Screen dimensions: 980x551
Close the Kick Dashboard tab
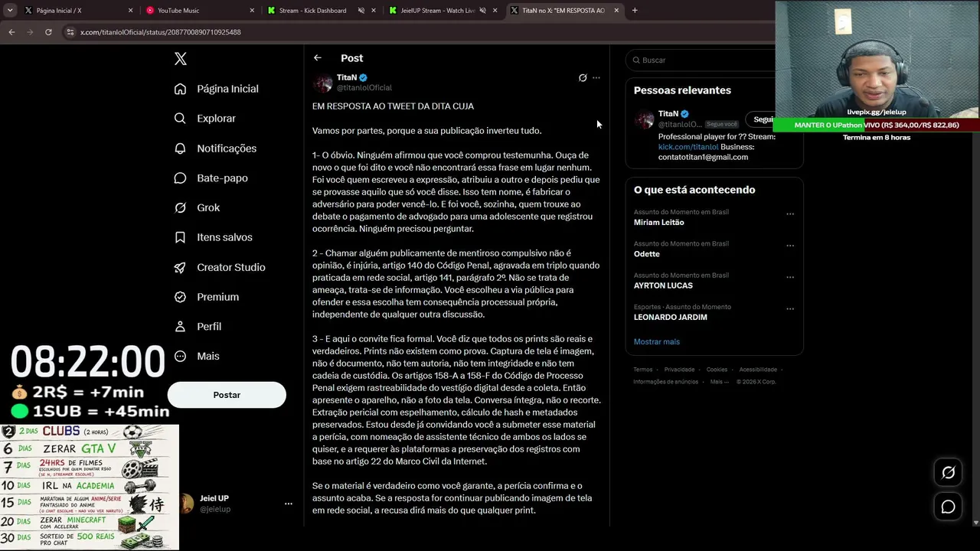click(374, 11)
